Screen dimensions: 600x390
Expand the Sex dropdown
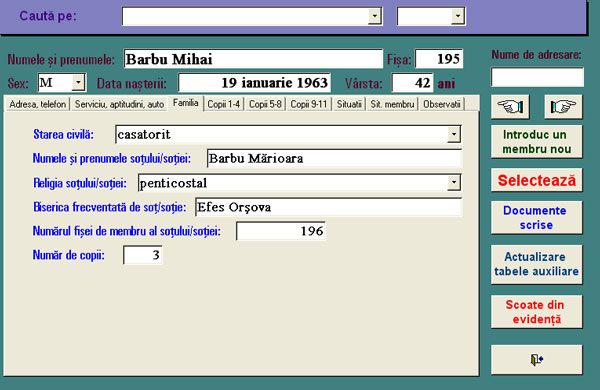coord(78,82)
